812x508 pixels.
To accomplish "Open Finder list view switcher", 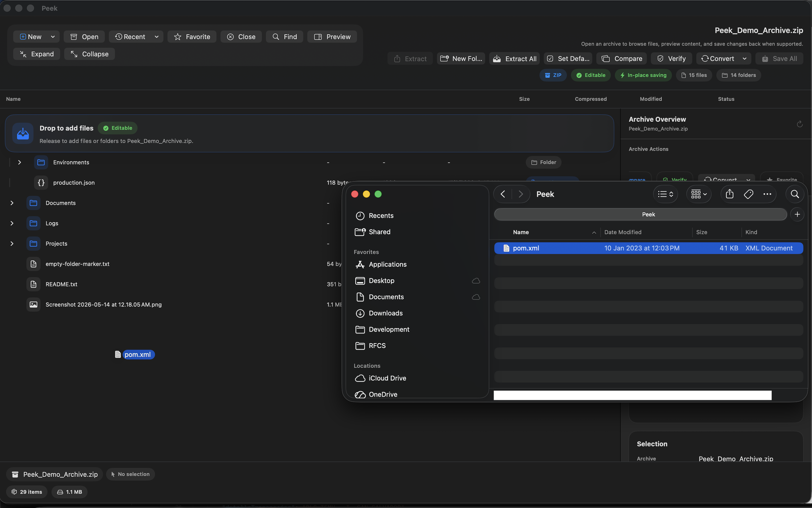I will click(665, 194).
